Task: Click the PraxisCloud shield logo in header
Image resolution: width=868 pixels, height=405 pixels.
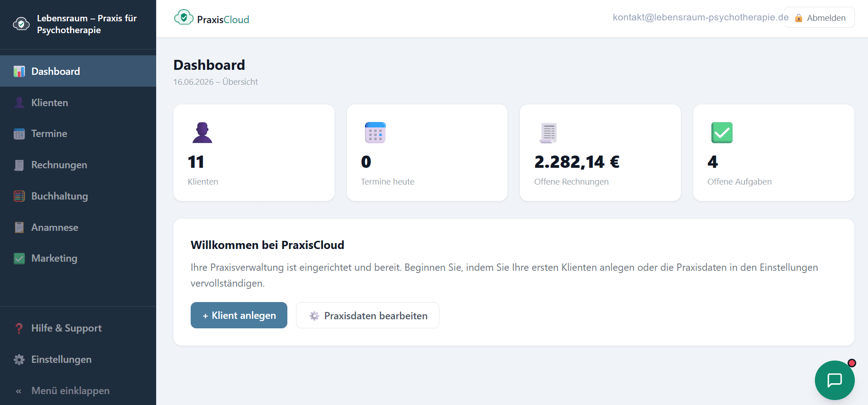Action: click(x=184, y=17)
